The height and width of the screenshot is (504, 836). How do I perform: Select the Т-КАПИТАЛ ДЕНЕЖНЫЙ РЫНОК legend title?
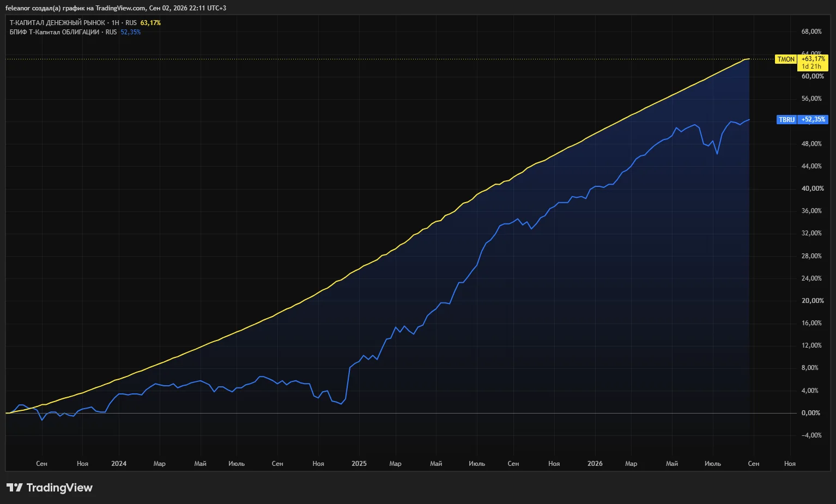[57, 23]
